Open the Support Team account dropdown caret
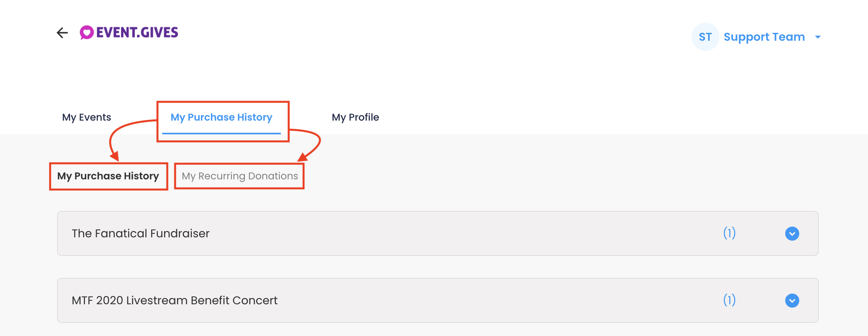The height and width of the screenshot is (336, 868). (x=818, y=37)
